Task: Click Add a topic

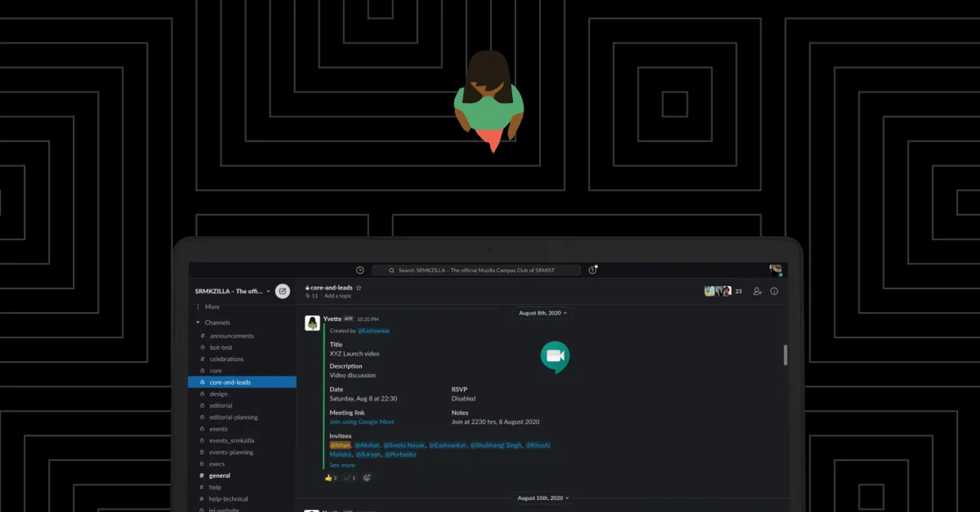Action: (x=338, y=296)
